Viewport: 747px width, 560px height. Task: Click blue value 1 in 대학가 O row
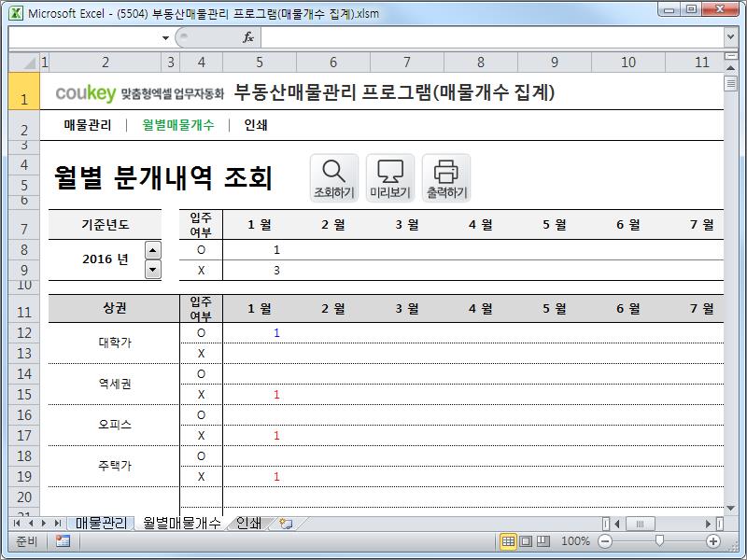[x=276, y=333]
